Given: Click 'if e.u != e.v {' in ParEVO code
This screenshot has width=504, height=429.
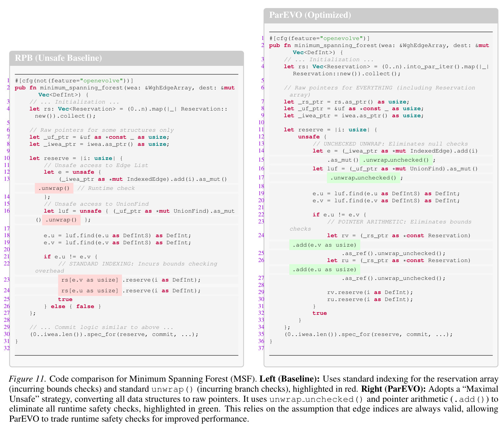Looking at the screenshot, I should (340, 215).
